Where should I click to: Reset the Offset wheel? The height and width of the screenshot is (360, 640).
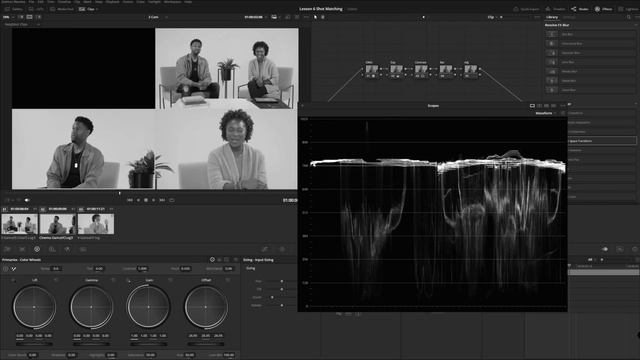pyautogui.click(x=228, y=280)
